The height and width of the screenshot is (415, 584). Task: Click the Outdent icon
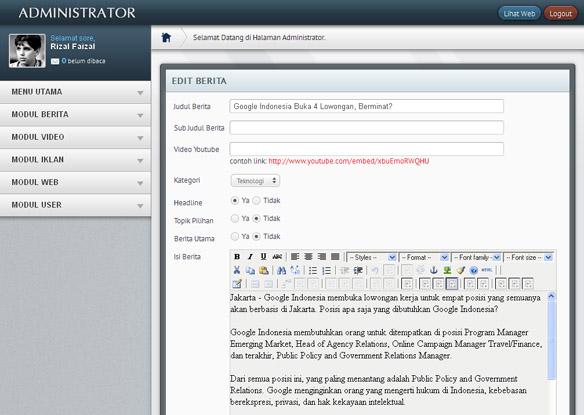pos(345,270)
